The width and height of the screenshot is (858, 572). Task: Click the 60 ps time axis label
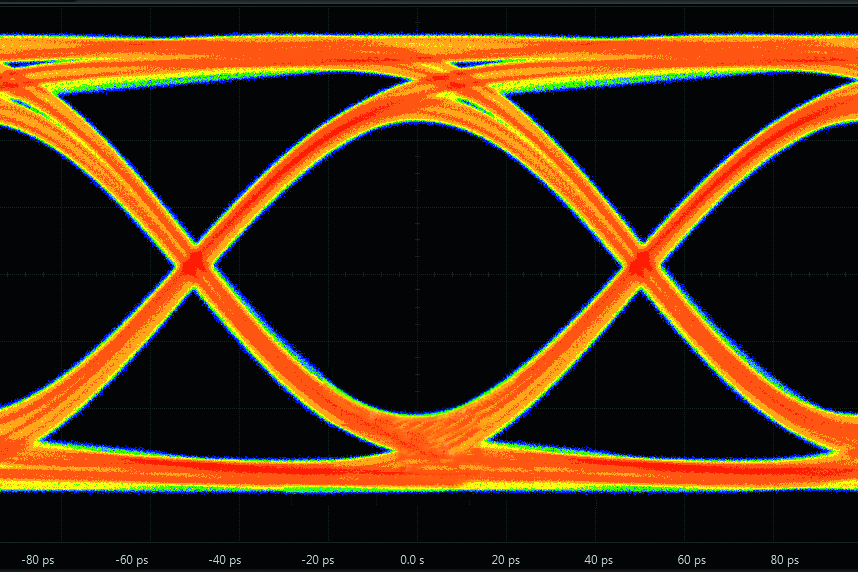pyautogui.click(x=692, y=560)
